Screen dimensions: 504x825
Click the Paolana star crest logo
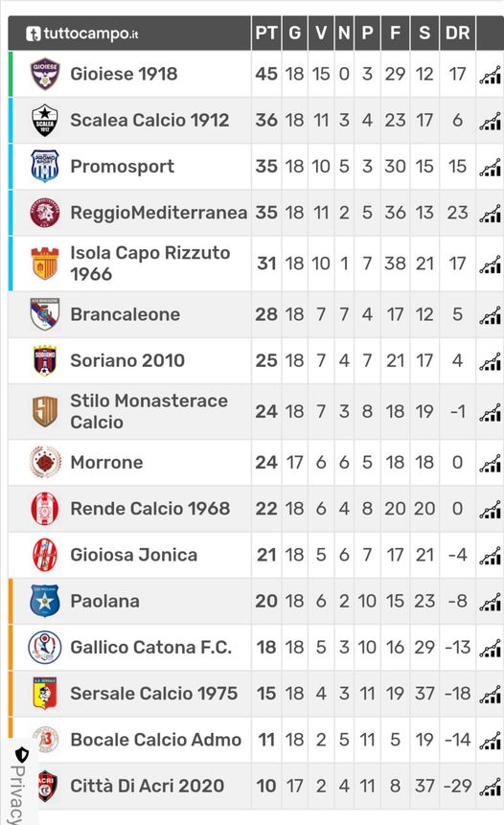[45, 601]
